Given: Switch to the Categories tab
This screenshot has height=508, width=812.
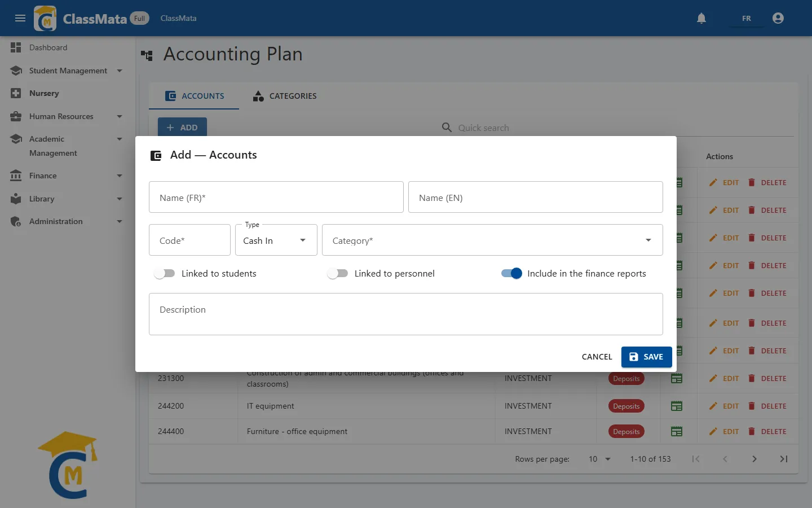Looking at the screenshot, I should click(285, 96).
